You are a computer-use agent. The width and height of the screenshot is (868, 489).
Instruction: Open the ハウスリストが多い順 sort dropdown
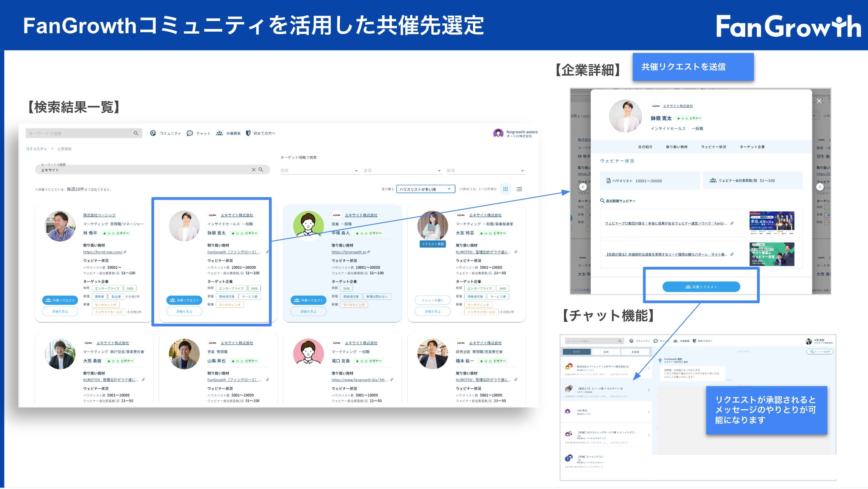426,189
